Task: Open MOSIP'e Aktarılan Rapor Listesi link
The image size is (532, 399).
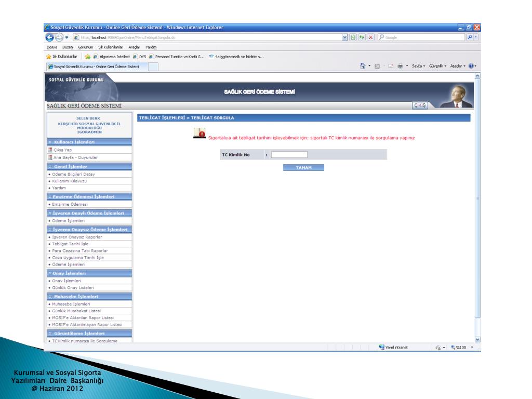Action: point(83,317)
